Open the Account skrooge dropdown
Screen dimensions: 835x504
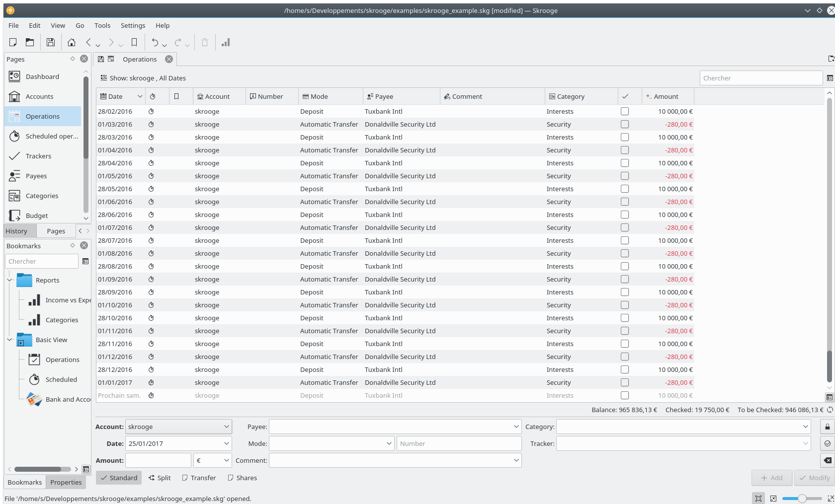click(178, 427)
